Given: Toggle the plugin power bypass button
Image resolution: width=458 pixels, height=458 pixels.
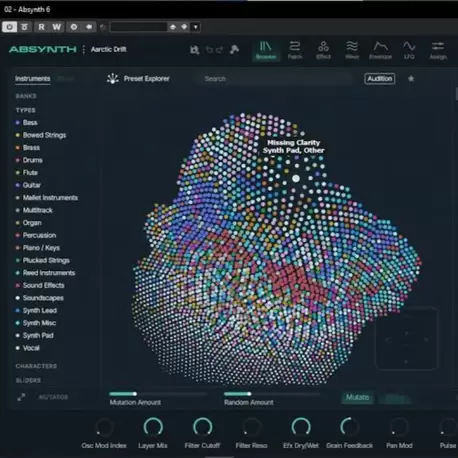Looking at the screenshot, I should pyautogui.click(x=10, y=27).
